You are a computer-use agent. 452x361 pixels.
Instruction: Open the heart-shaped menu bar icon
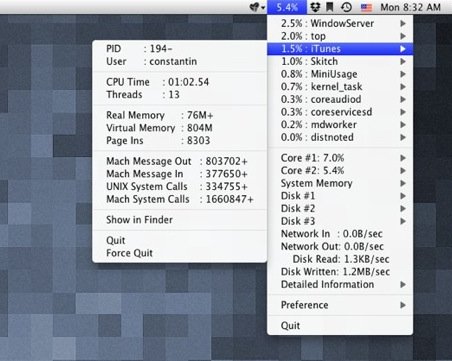point(257,7)
